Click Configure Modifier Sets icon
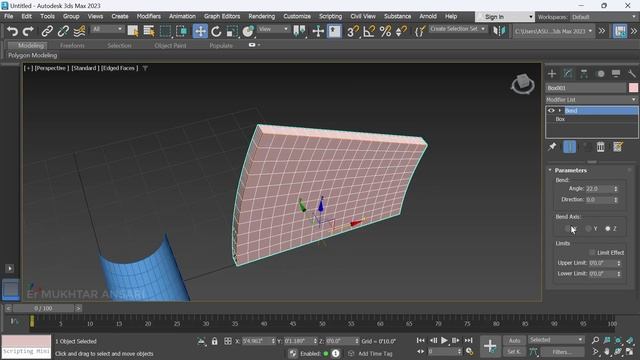The width and height of the screenshot is (640, 360). [x=618, y=147]
